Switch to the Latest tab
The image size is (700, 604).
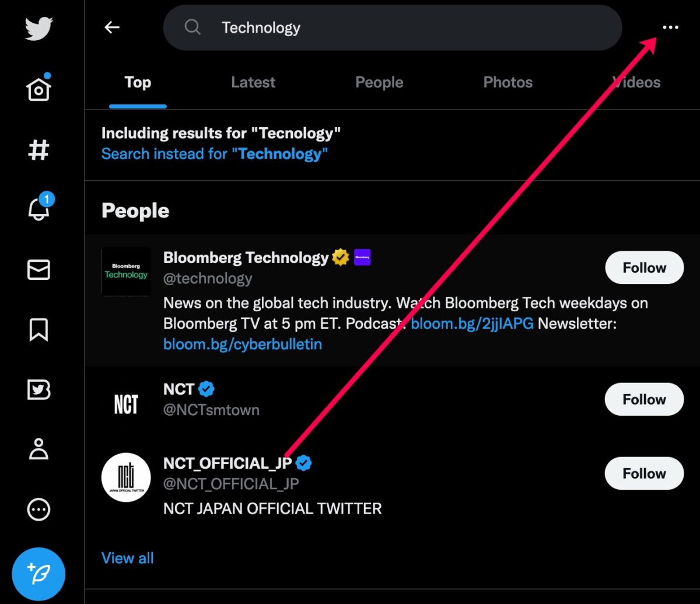(x=253, y=82)
